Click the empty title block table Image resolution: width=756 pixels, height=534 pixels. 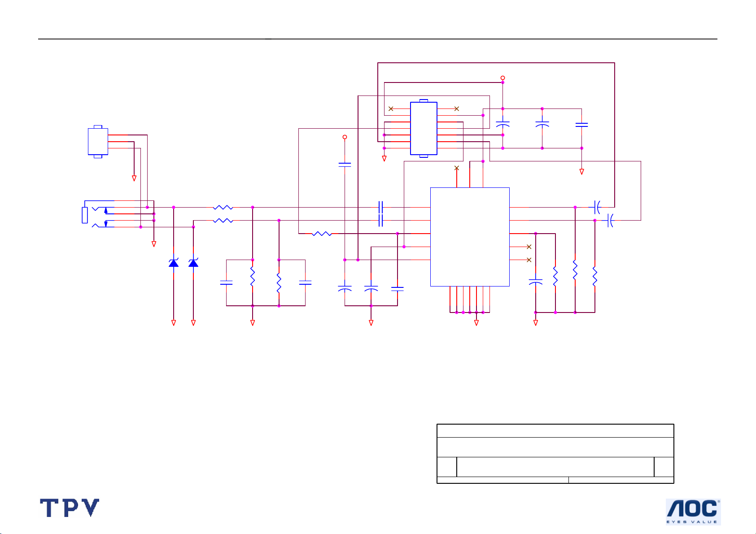[555, 454]
